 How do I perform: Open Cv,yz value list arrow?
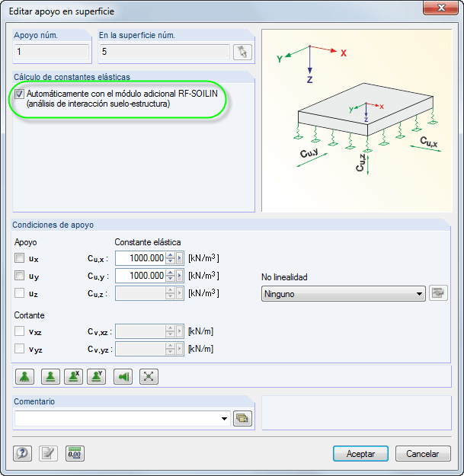click(180, 349)
